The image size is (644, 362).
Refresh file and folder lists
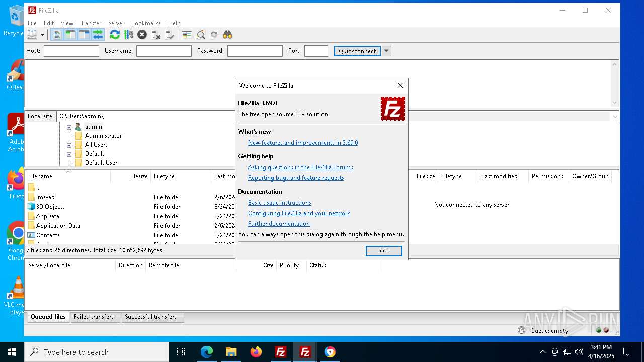click(115, 35)
